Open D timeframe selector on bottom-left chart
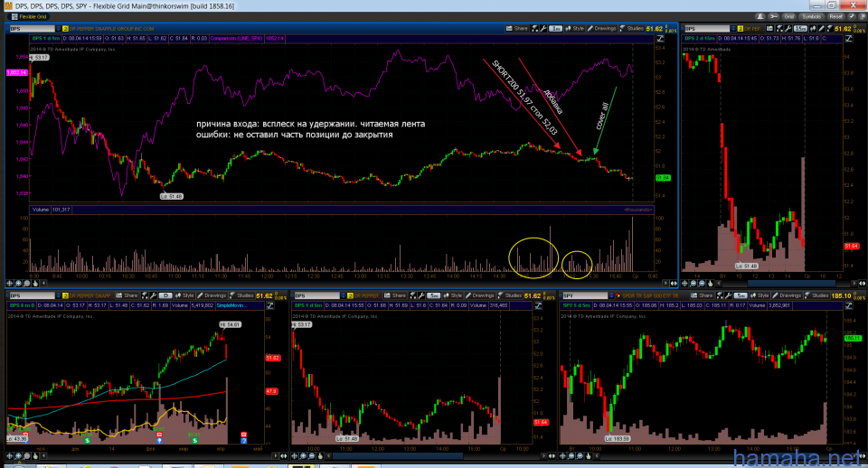The height and width of the screenshot is (468, 868). point(165,295)
